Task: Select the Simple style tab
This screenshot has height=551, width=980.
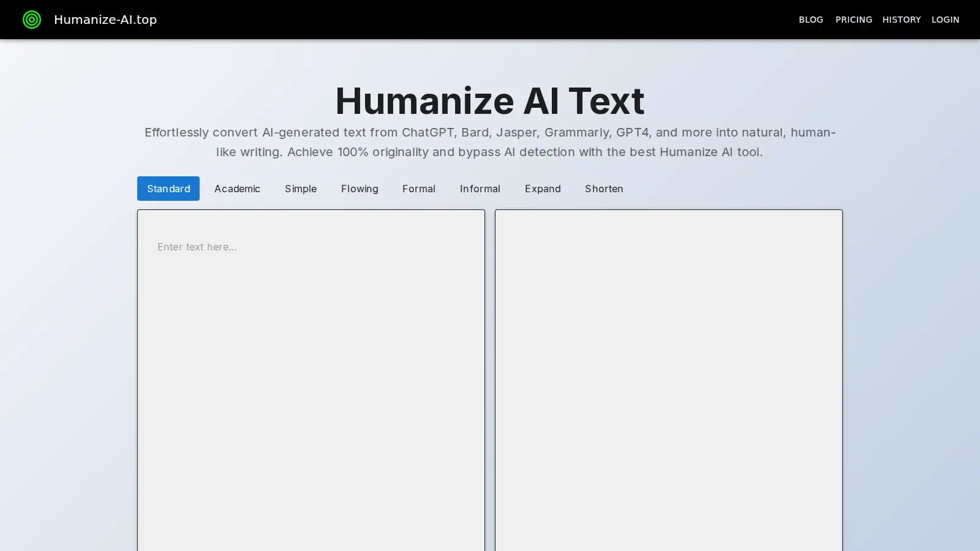Action: coord(300,189)
